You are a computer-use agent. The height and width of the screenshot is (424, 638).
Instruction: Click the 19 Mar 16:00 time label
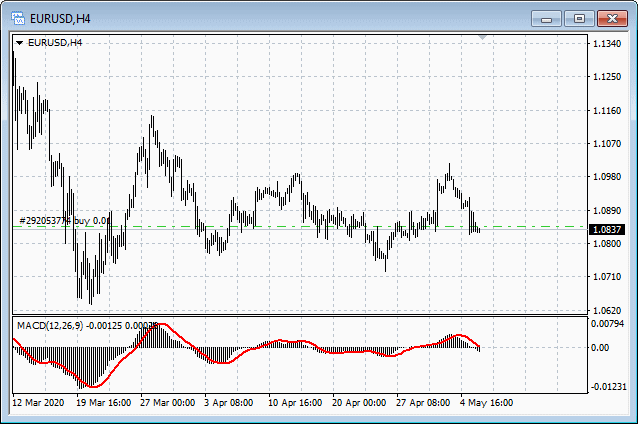click(104, 403)
